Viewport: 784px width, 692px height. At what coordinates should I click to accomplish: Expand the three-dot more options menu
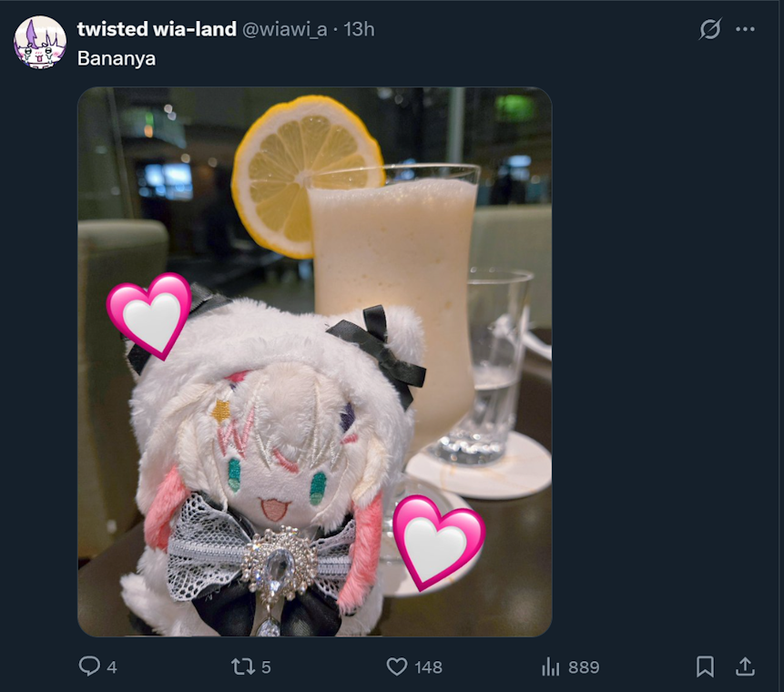coord(745,29)
